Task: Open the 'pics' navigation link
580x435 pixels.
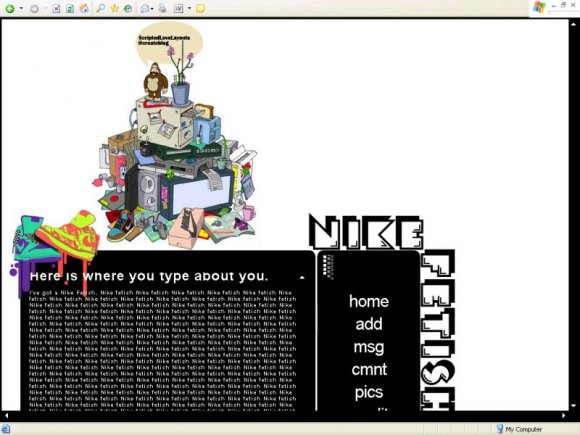Action: tap(369, 392)
